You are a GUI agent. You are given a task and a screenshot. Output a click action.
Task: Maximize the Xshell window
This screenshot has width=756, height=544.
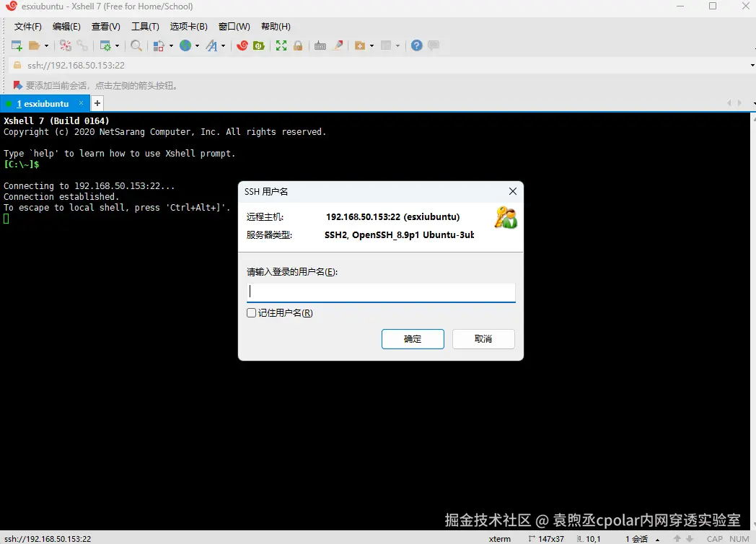coord(713,6)
